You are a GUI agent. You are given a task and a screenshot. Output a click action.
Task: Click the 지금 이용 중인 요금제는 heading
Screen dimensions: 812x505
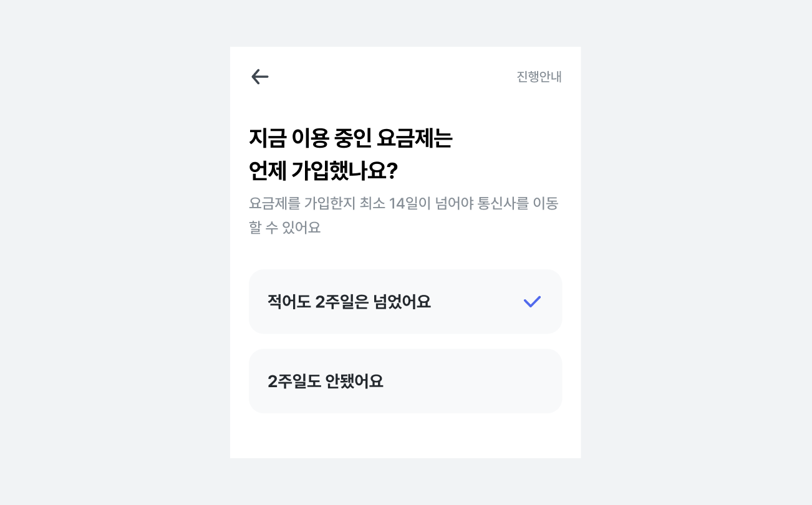[x=350, y=138]
